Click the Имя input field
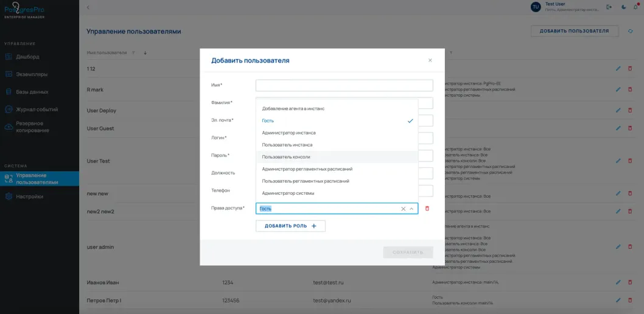The height and width of the screenshot is (314, 644). coord(344,85)
